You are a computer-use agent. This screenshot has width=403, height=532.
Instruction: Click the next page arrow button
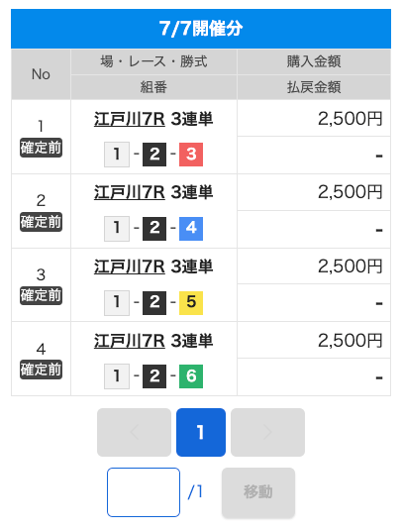click(267, 432)
